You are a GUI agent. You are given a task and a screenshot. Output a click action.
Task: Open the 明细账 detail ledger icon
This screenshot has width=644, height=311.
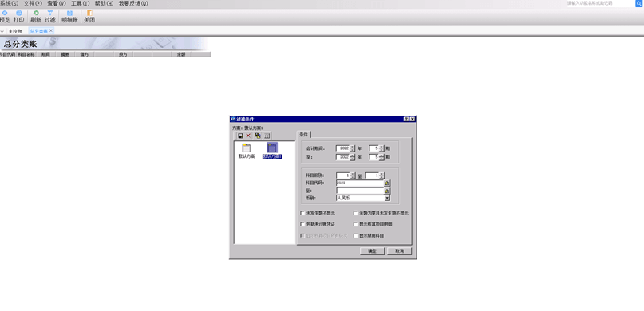point(69,17)
